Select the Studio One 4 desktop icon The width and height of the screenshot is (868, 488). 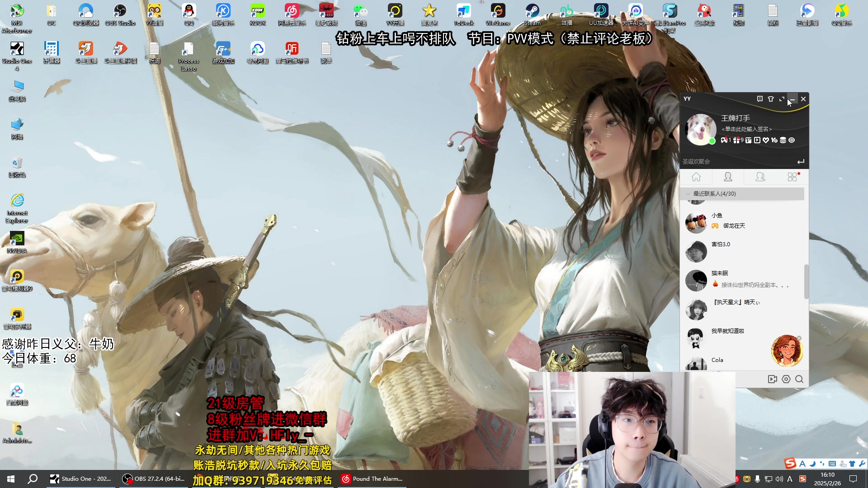[17, 56]
